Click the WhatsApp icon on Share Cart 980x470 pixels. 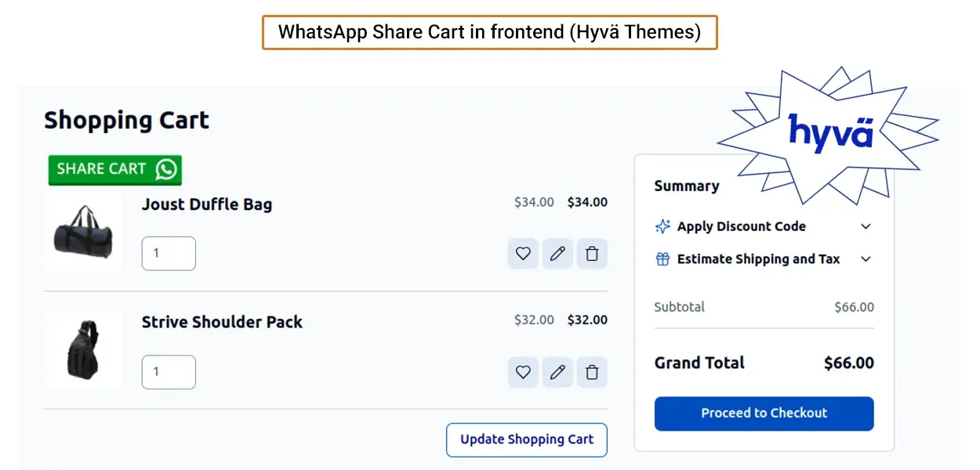166,169
